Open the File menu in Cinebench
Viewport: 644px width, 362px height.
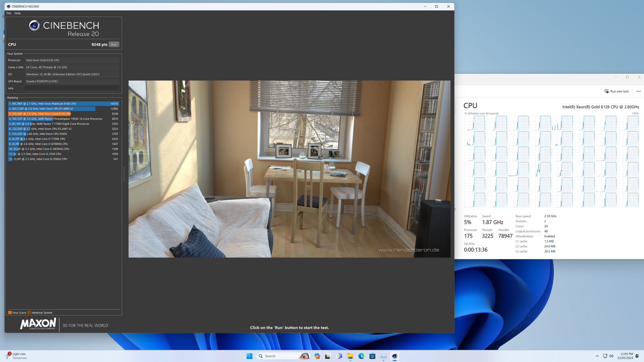[9, 13]
